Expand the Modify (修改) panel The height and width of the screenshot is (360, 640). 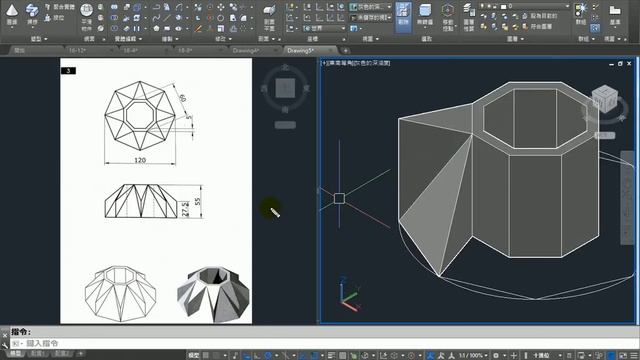(223, 39)
